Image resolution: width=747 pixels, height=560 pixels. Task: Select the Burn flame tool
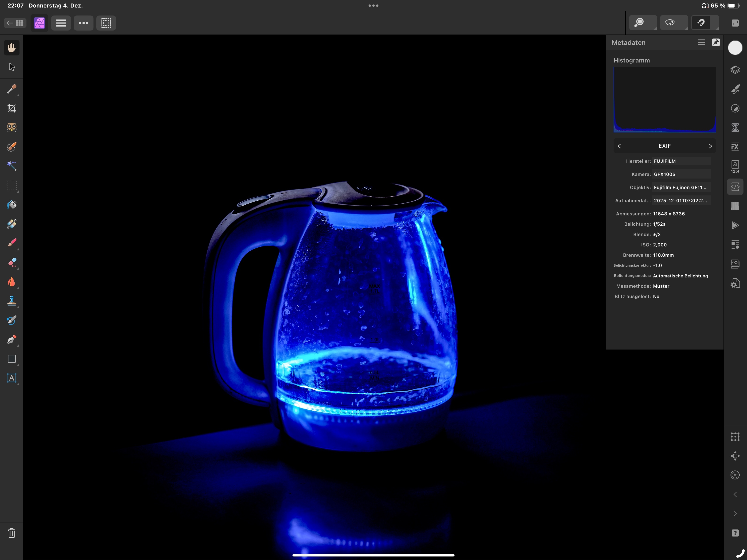(x=12, y=282)
